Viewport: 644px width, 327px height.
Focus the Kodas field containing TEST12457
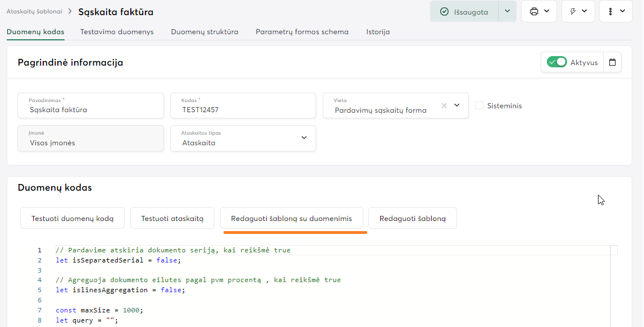(243, 110)
